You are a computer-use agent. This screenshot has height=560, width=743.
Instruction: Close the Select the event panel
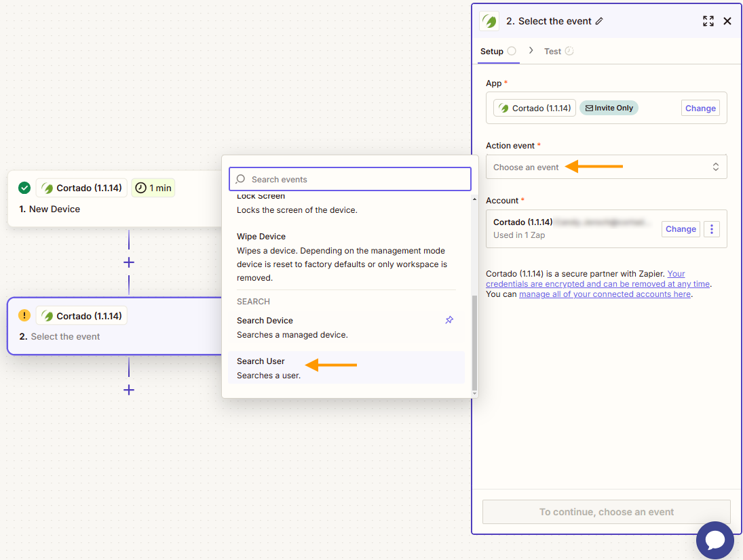(x=727, y=21)
